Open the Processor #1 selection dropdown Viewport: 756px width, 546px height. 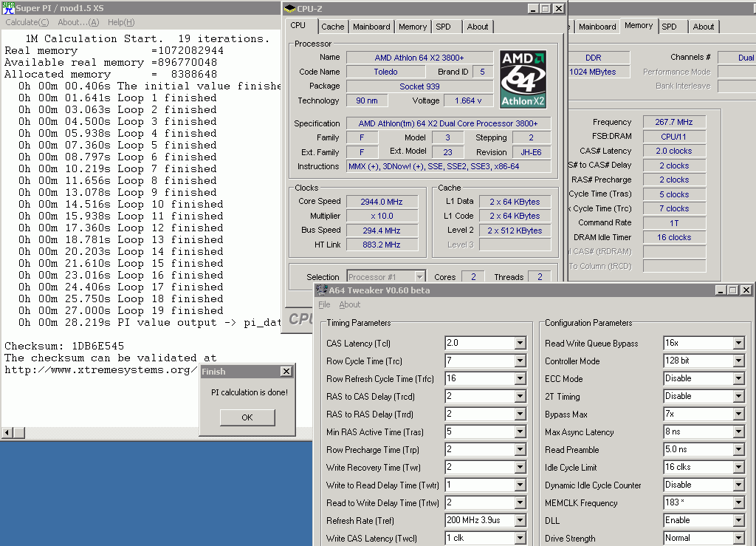pos(419,277)
